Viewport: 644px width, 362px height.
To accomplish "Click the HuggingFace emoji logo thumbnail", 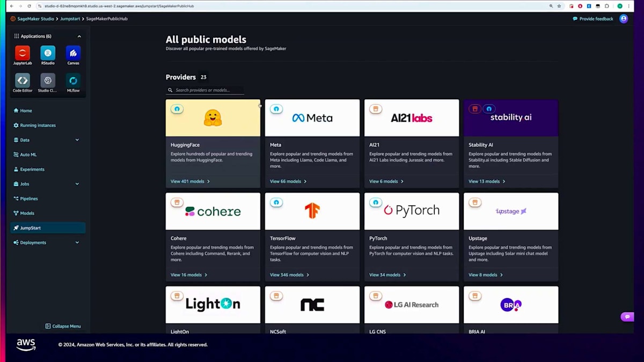I will (213, 118).
